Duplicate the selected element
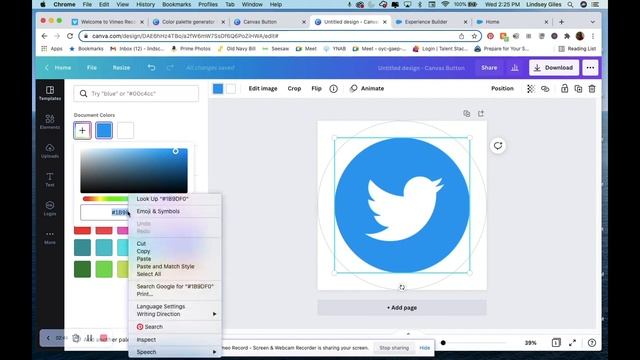 point(578,89)
